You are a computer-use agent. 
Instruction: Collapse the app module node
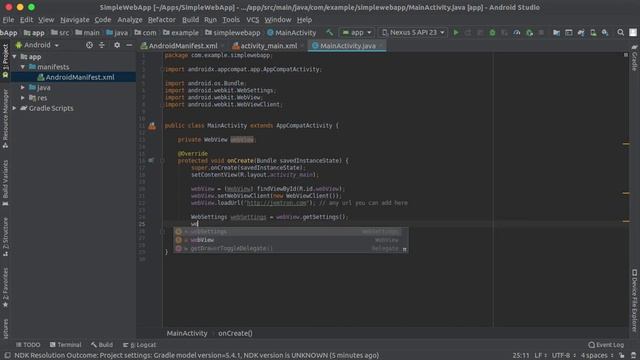coord(15,57)
